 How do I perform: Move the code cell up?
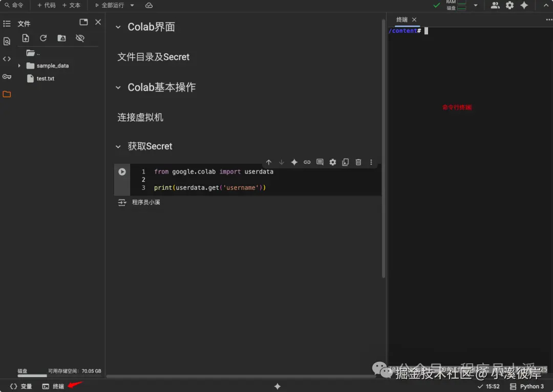[269, 162]
